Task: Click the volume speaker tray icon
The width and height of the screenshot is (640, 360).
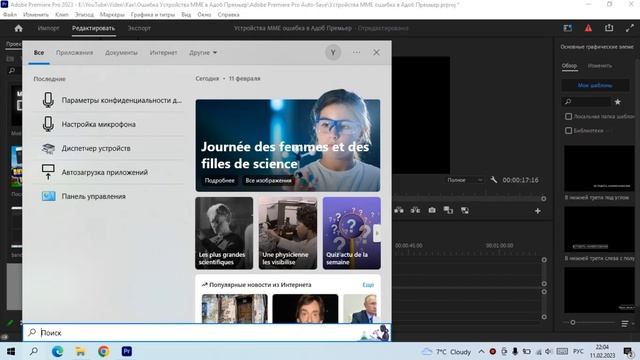Action: tap(549, 351)
